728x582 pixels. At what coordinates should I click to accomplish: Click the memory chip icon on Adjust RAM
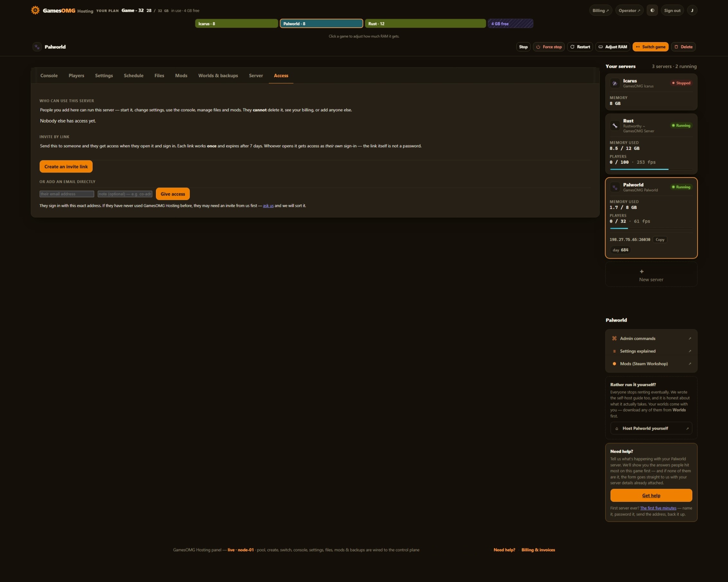[x=601, y=47]
